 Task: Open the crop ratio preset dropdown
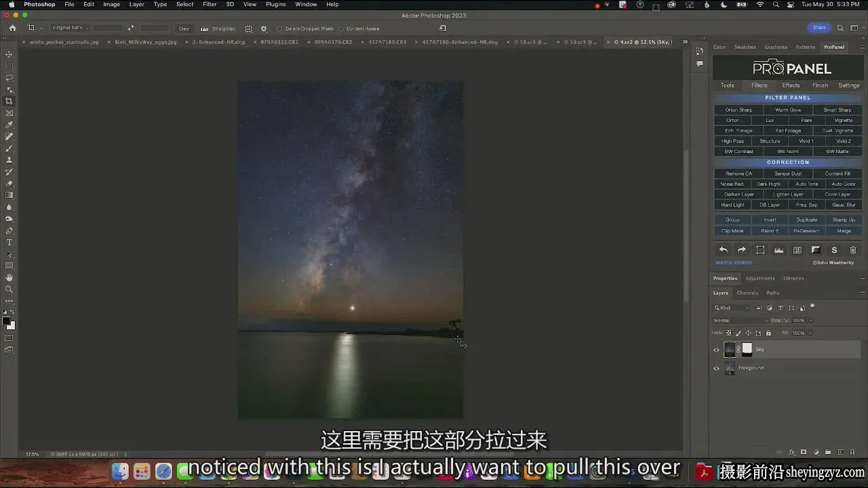71,28
